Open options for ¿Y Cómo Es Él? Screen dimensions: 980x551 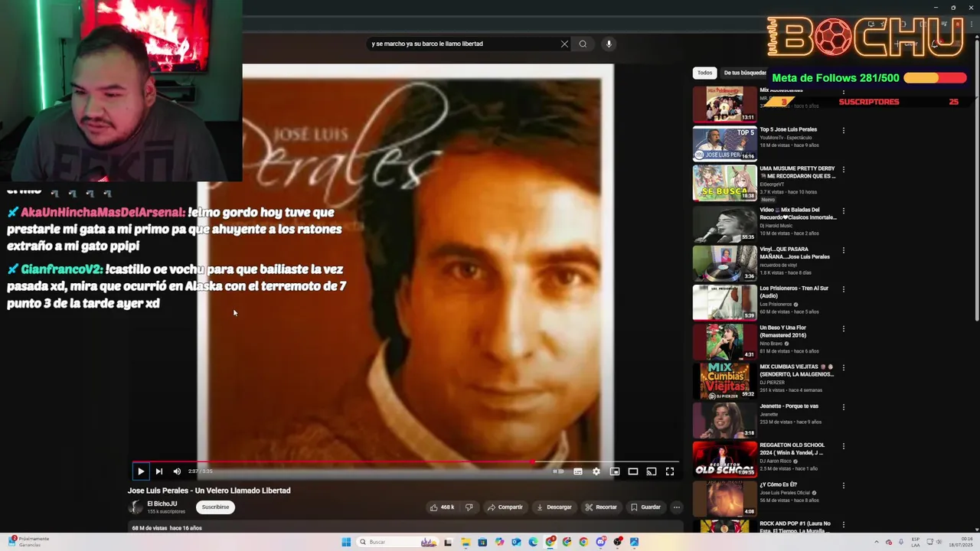pos(844,486)
